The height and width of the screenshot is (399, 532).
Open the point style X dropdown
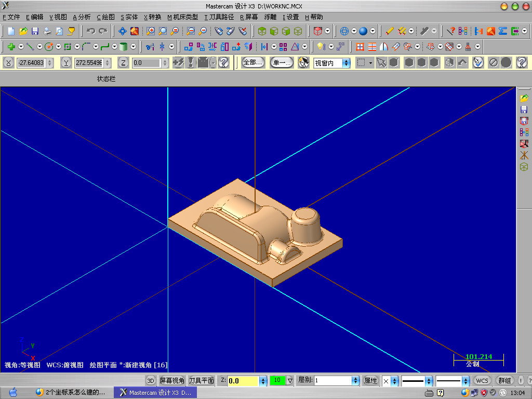click(394, 381)
